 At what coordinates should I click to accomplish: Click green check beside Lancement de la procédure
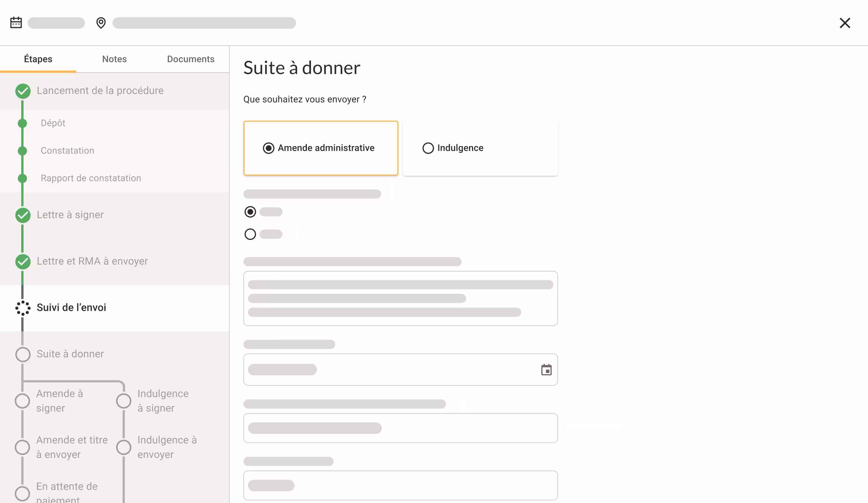pos(23,91)
